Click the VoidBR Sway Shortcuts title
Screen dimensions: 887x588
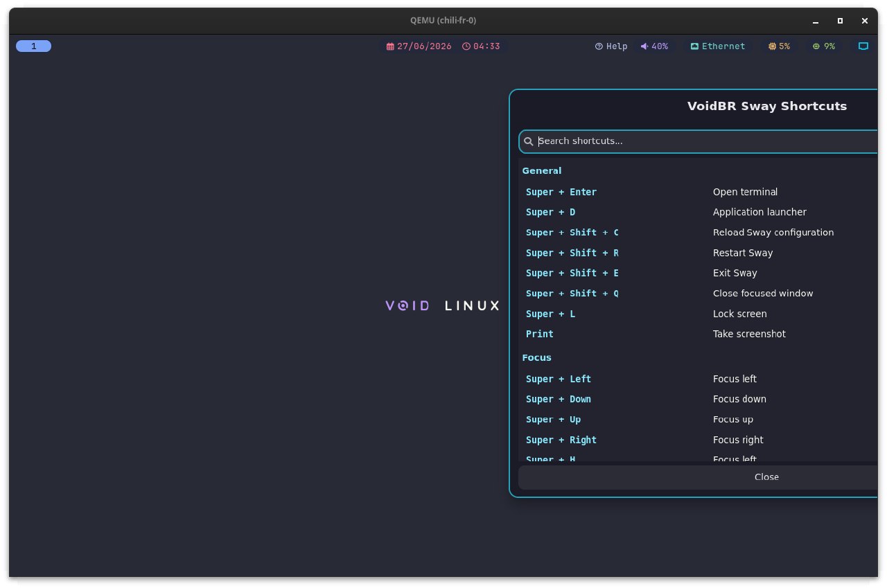[x=767, y=106]
